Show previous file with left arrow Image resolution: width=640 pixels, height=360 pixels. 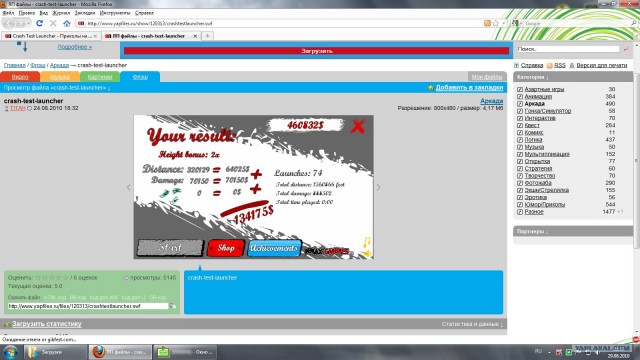(129, 187)
